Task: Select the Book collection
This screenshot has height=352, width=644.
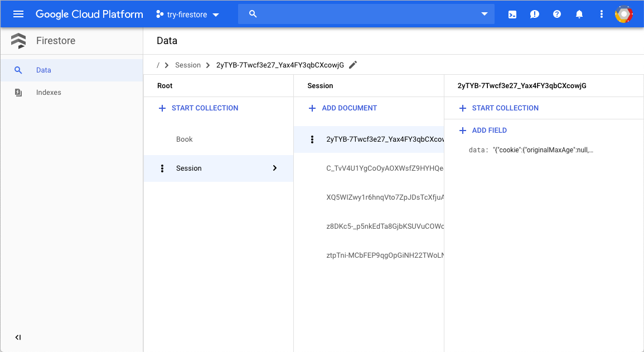Action: [x=184, y=139]
